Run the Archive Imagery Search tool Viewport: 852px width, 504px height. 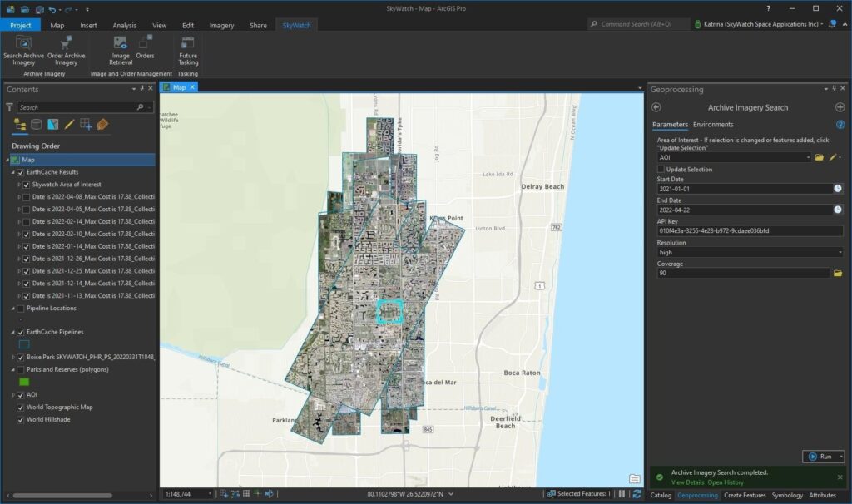pyautogui.click(x=822, y=456)
